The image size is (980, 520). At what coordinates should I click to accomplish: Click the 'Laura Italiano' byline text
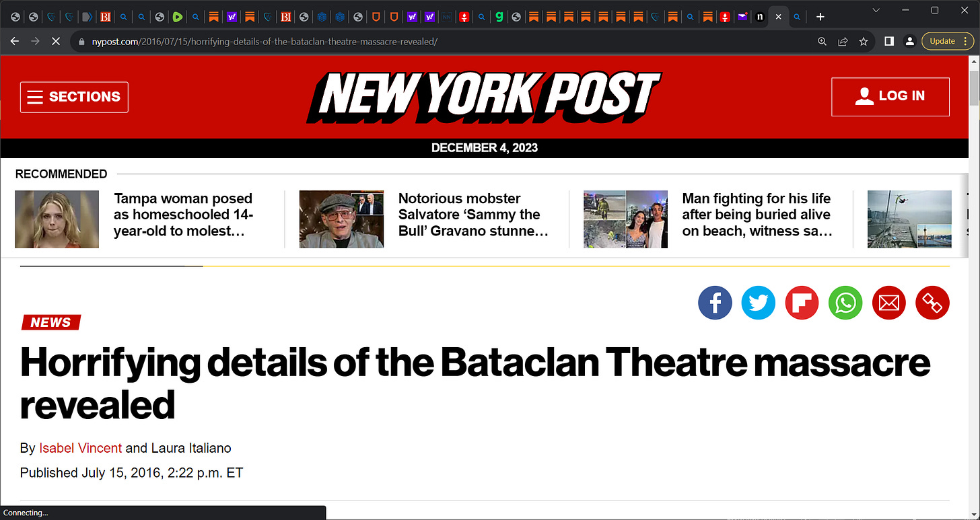(190, 448)
